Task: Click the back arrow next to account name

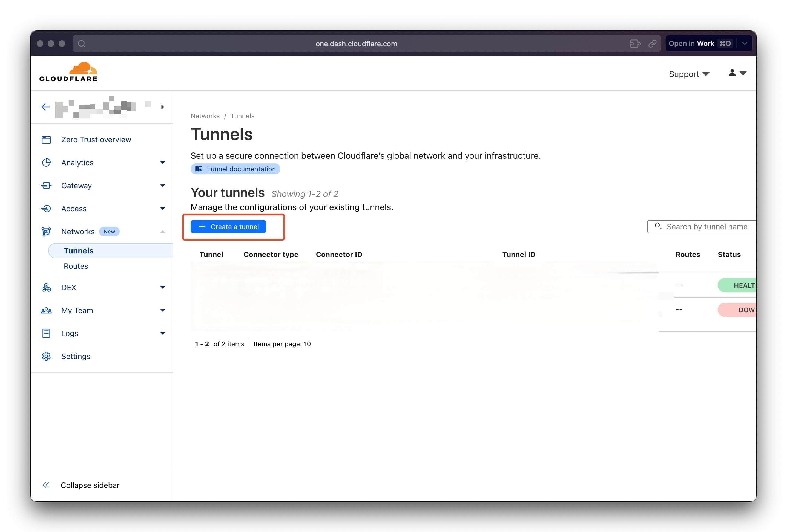Action: 45,107
